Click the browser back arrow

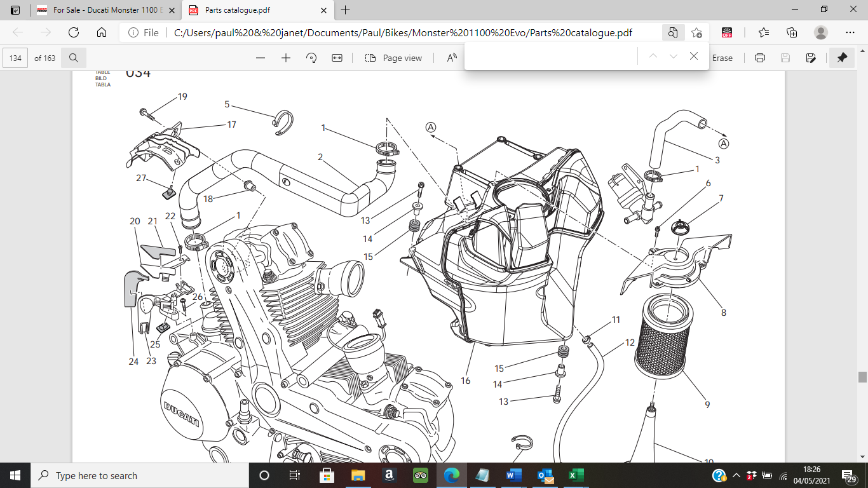(18, 32)
